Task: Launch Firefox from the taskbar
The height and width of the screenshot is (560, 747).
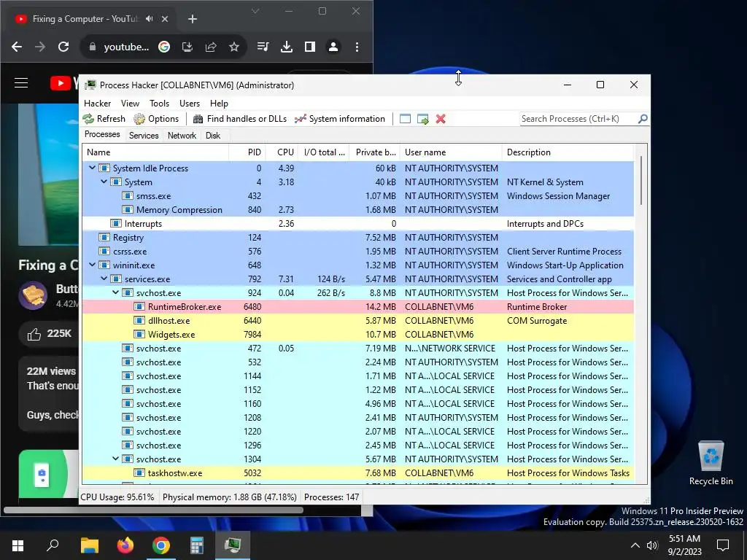Action: [125, 545]
